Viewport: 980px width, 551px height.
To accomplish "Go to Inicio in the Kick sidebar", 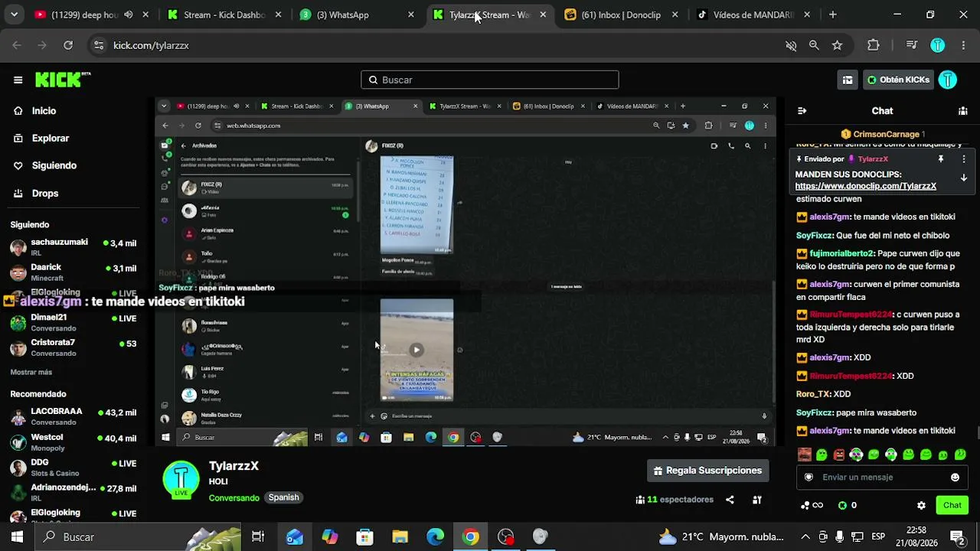I will coord(44,111).
